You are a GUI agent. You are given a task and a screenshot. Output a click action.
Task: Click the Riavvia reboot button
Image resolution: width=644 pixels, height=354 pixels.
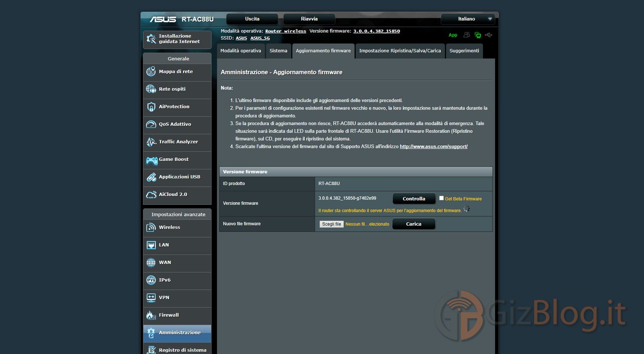309,19
